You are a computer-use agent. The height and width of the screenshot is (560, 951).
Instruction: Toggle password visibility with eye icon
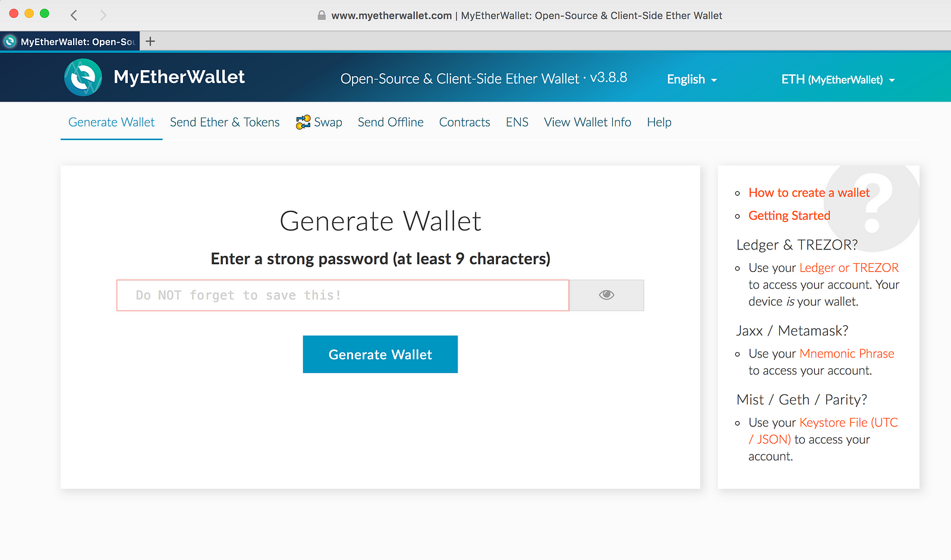tap(606, 295)
